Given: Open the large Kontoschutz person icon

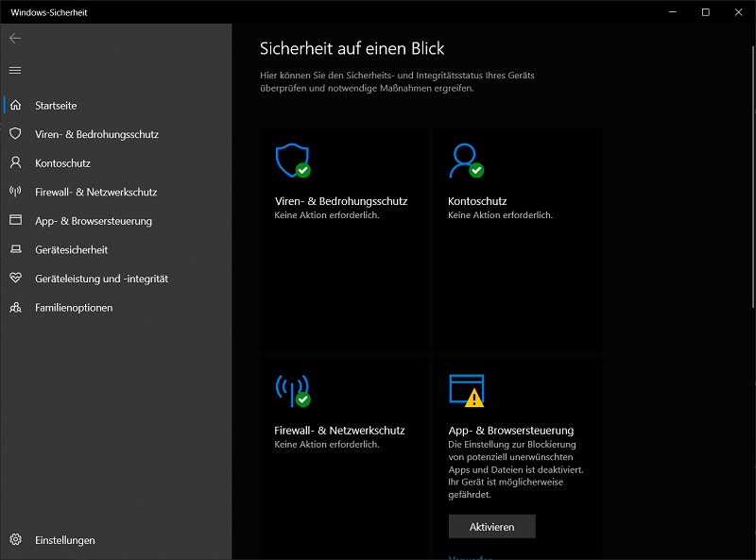Looking at the screenshot, I should (466, 161).
